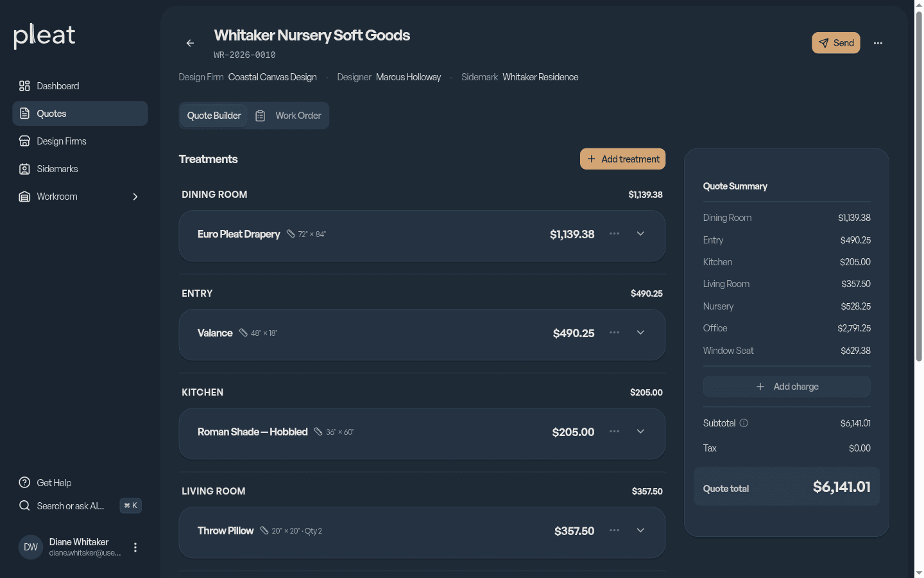Click the Valance dimensions icon
Image resolution: width=924 pixels, height=578 pixels.
(243, 333)
